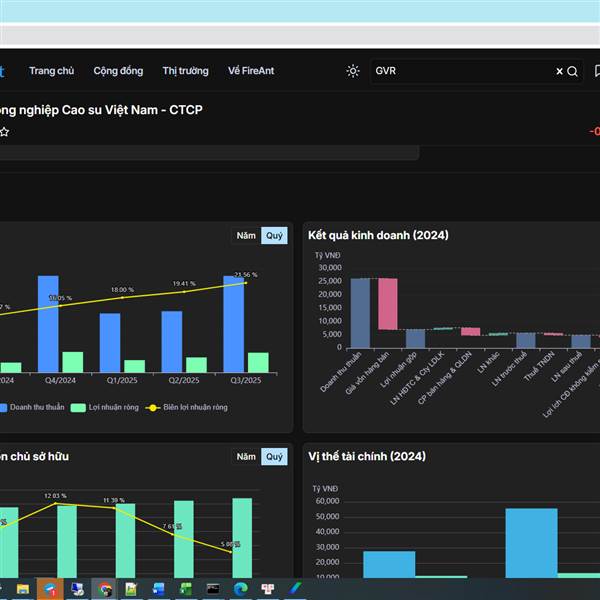Viewport: 600px width, 600px height.
Task: Star the stock as a favorite
Action: click(x=5, y=132)
